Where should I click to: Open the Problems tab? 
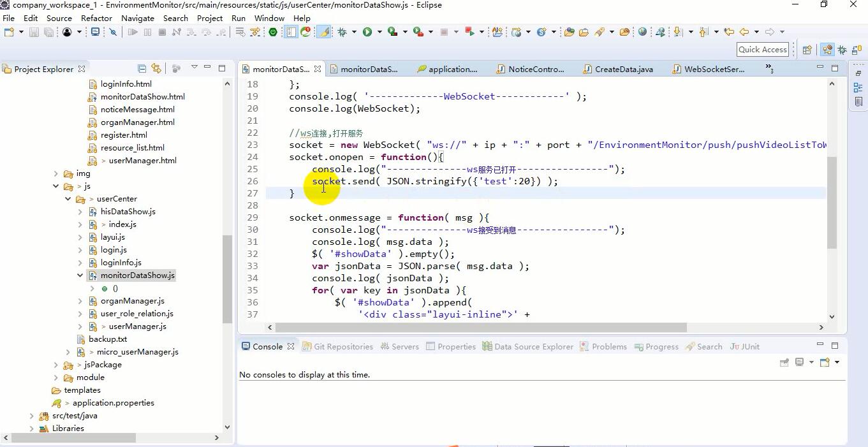pos(603,346)
